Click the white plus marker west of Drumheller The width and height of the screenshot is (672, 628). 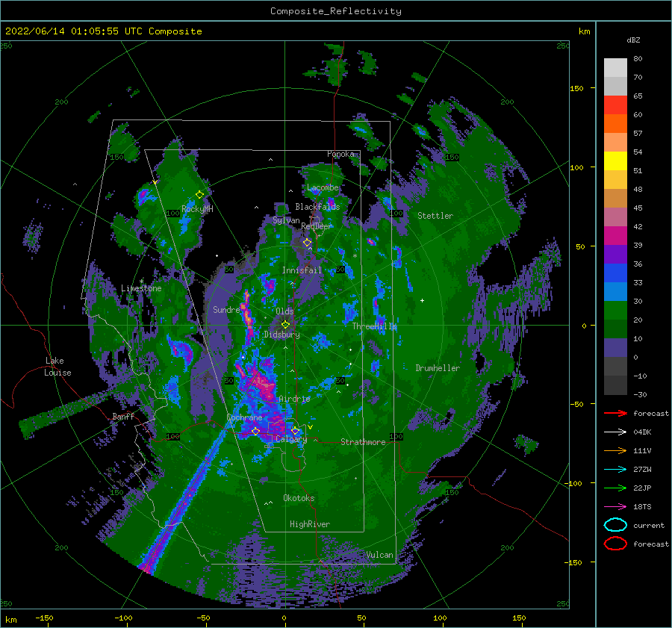[422, 300]
